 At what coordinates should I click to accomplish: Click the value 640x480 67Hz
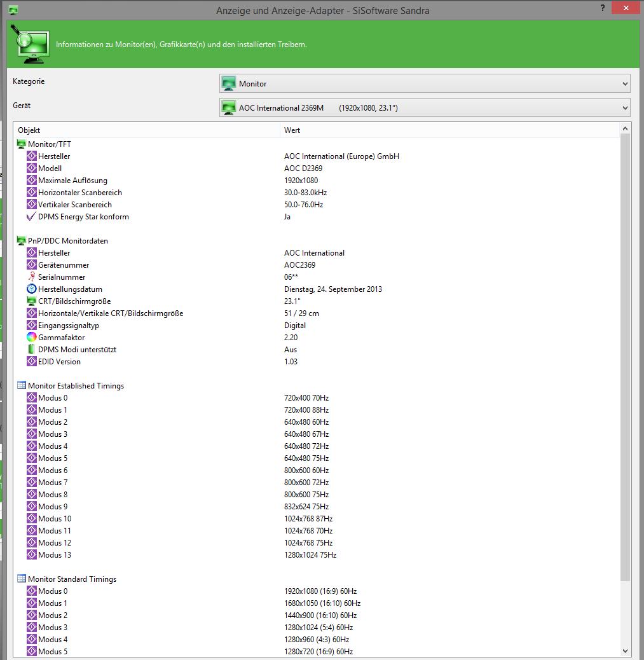(x=306, y=434)
